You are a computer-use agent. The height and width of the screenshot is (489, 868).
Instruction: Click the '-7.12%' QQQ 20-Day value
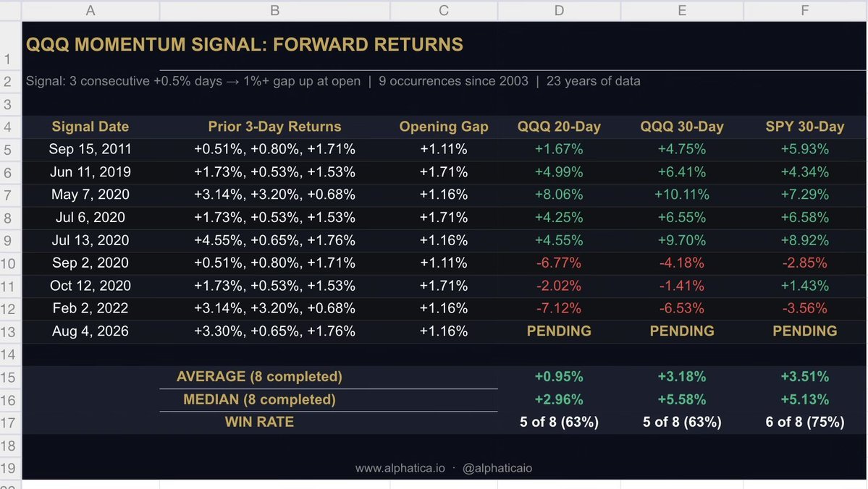coord(559,308)
